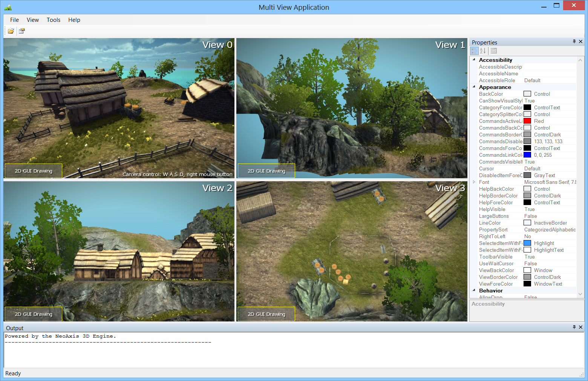Collapse the Behavior category
Screen dimensions: 588x381
[474, 290]
